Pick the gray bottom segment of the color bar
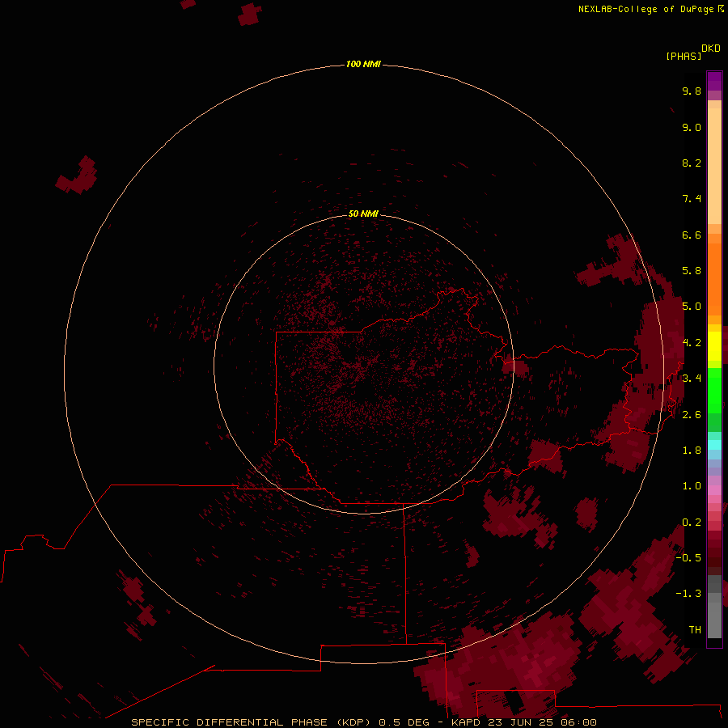Screen dimensions: 728x728 [714, 616]
